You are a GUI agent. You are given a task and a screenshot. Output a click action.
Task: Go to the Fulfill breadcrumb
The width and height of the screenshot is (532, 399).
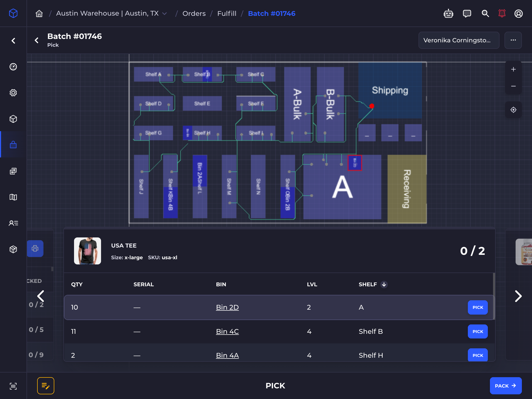pos(227,14)
